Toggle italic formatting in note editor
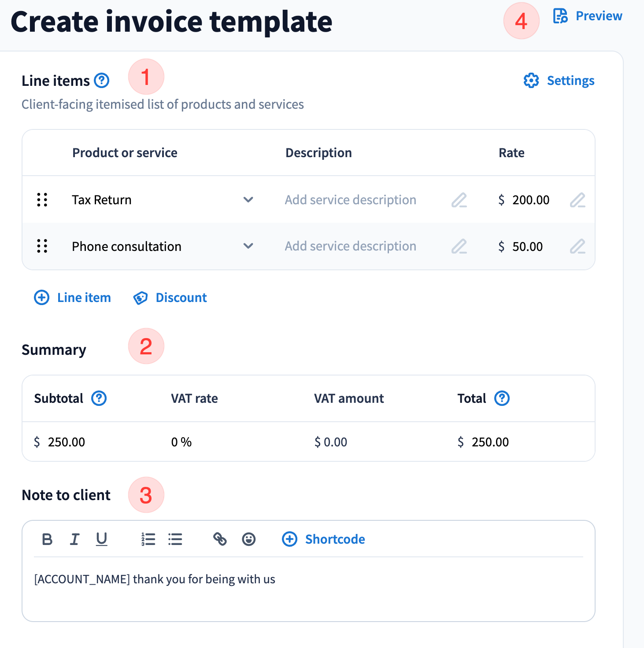The height and width of the screenshot is (648, 644). click(74, 539)
